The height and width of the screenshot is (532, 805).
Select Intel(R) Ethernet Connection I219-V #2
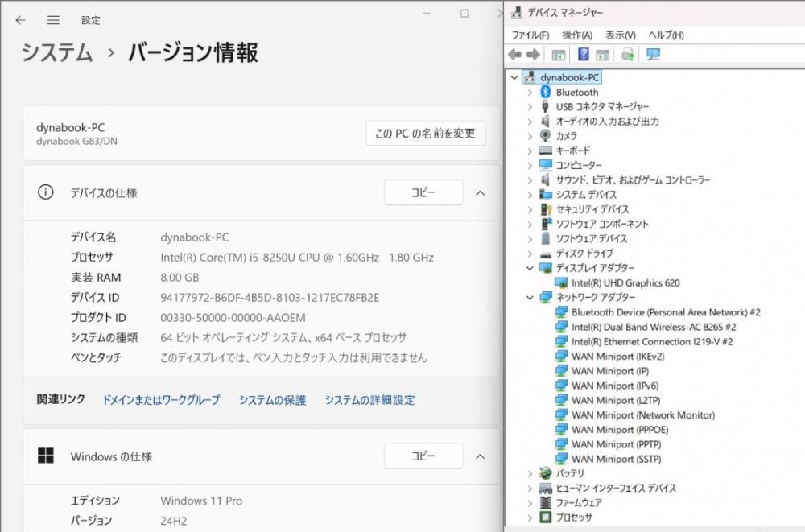pos(652,342)
